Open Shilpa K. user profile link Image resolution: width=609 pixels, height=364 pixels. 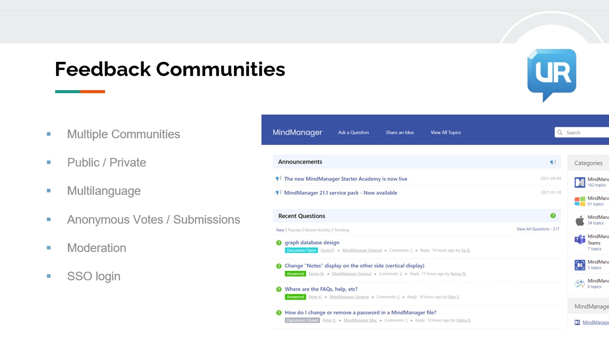tap(464, 320)
